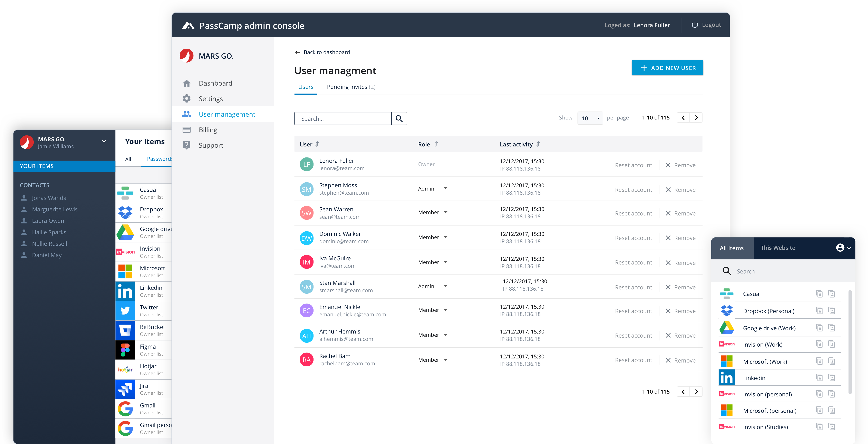Screen dimensions: 868x444
Task: Click the first copy icon for Casual
Action: click(x=819, y=294)
